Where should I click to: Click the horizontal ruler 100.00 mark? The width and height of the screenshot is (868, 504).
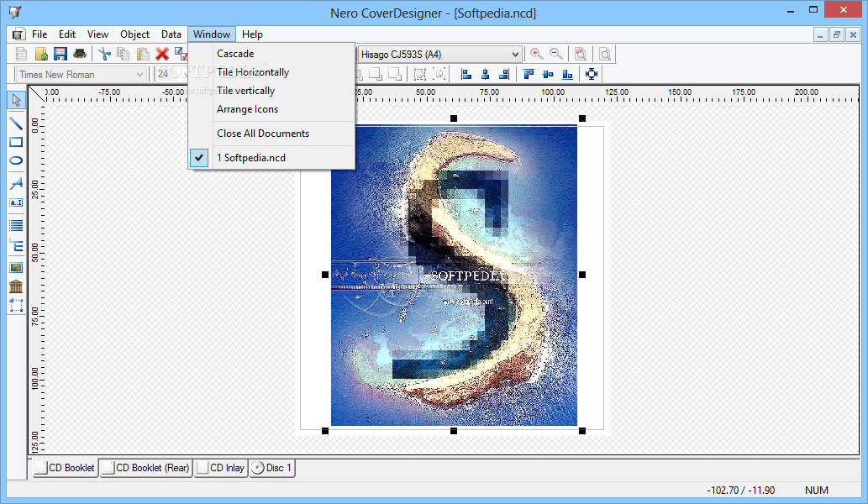pyautogui.click(x=552, y=92)
